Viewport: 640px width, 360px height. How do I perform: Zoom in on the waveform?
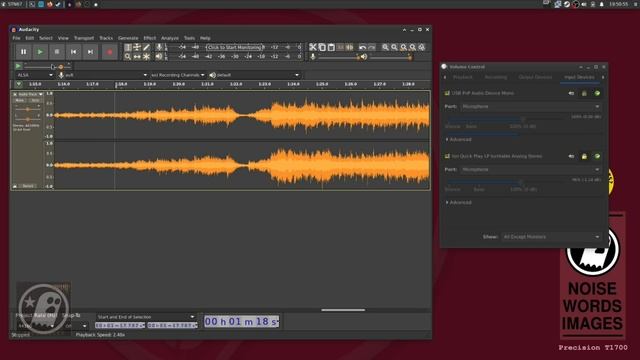tap(385, 47)
